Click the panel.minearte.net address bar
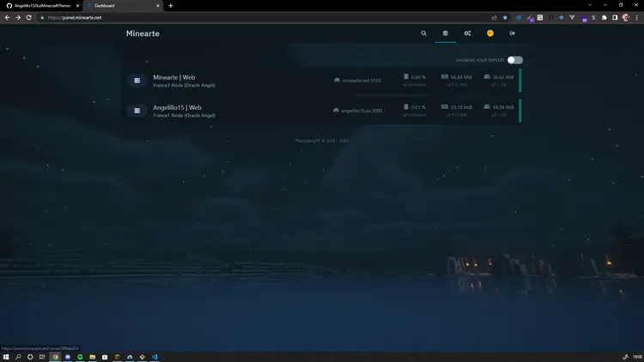644x362 pixels. pyautogui.click(x=263, y=18)
